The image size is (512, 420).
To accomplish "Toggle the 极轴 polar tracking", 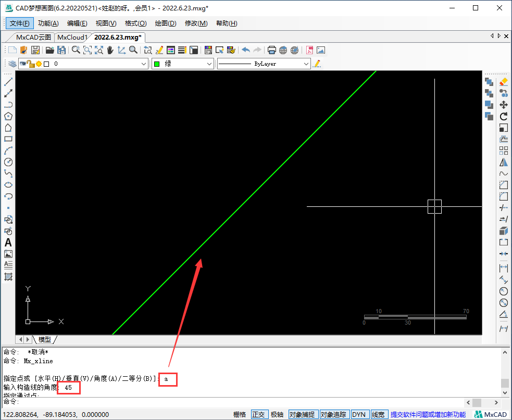I will click(x=277, y=414).
